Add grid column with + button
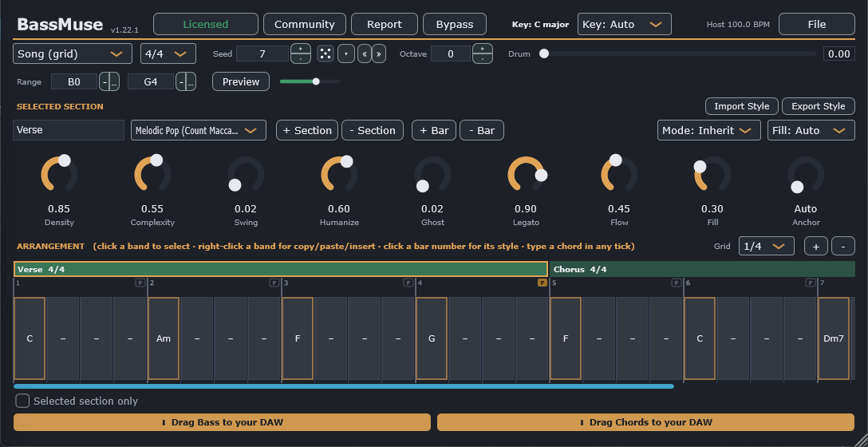The image size is (868, 447). (816, 246)
